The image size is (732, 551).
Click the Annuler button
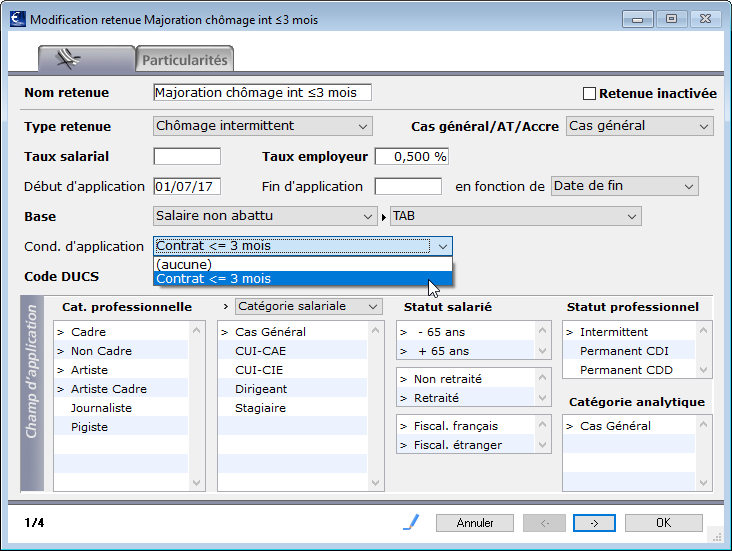[475, 523]
